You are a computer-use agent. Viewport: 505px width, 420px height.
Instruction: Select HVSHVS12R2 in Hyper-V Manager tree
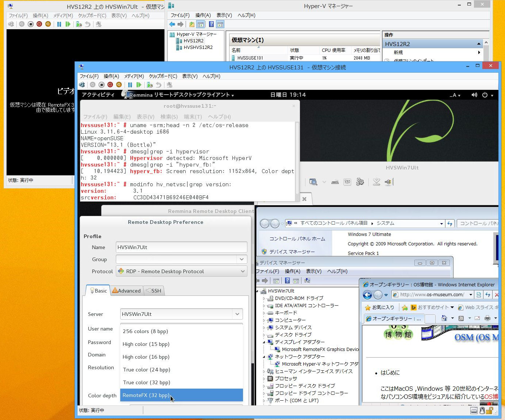tap(198, 47)
